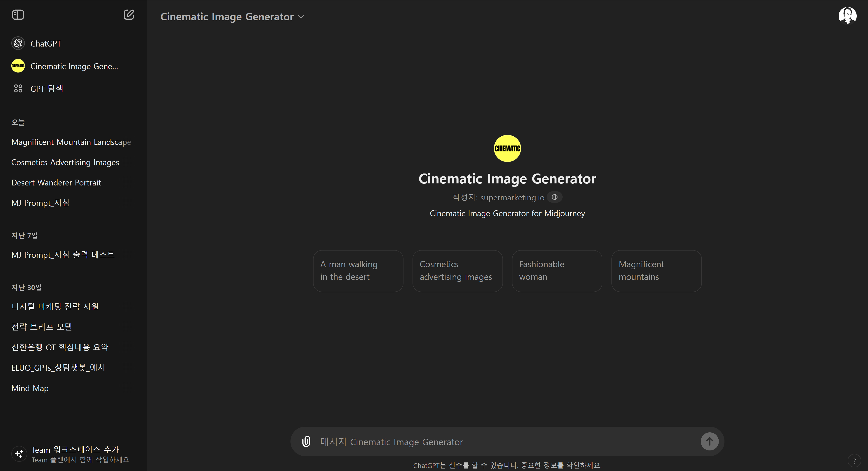The width and height of the screenshot is (868, 471).
Task: Click the 작성자: supermarketing.io text
Action: pos(498,197)
